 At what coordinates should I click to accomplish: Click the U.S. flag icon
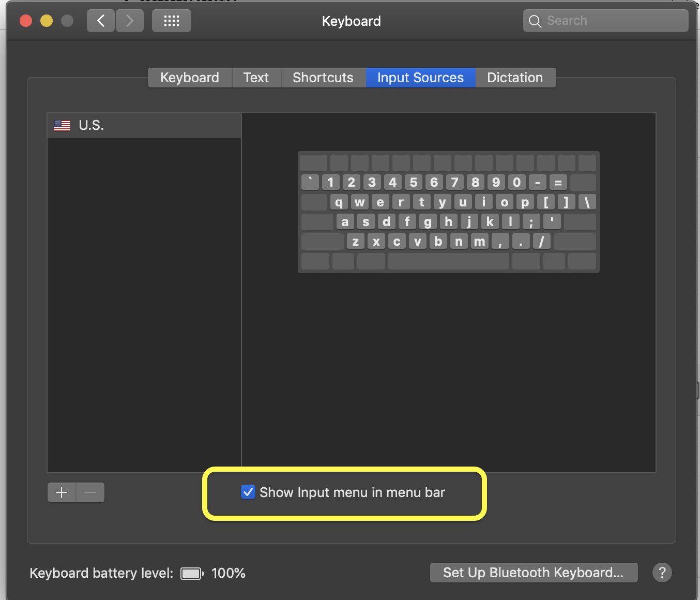(62, 125)
